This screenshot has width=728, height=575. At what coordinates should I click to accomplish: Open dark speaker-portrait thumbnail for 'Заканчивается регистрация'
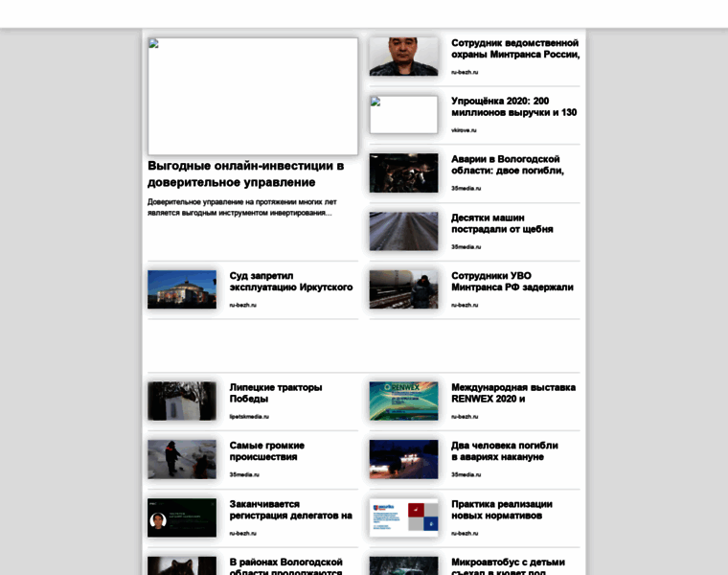point(182,517)
